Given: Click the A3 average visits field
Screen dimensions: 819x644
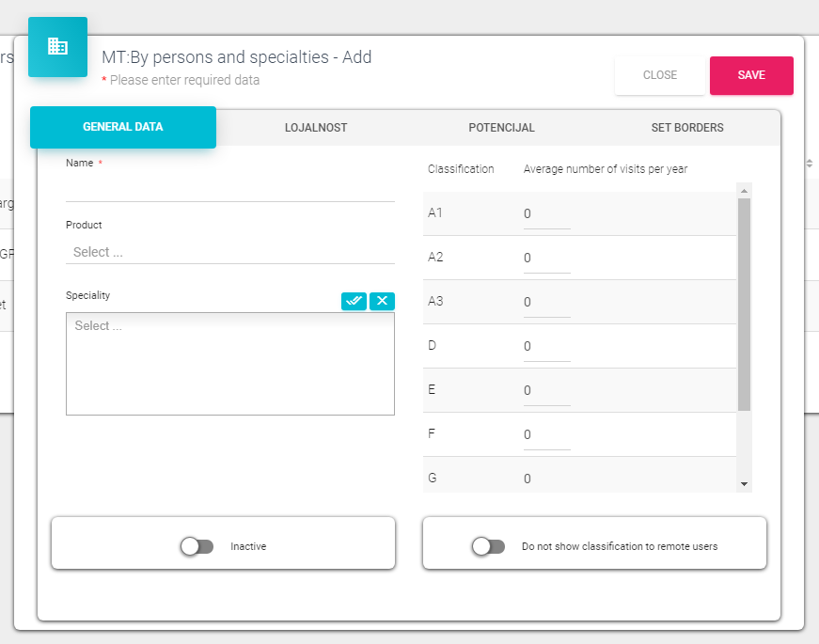Looking at the screenshot, I should pos(546,303).
